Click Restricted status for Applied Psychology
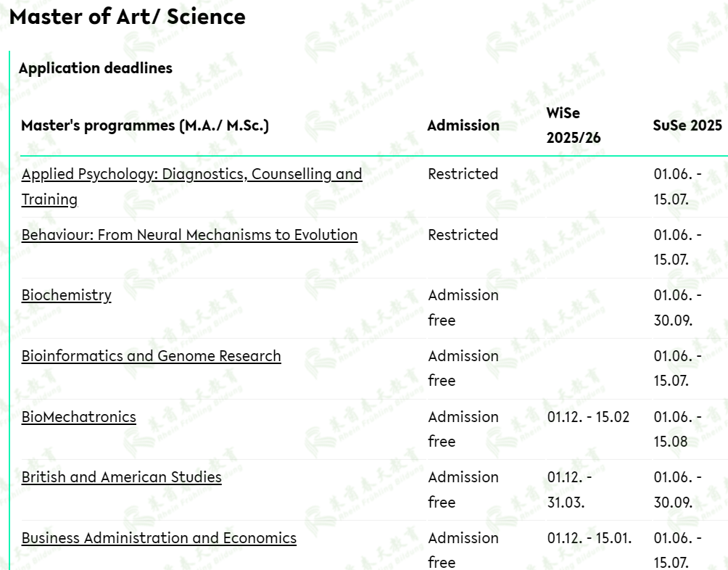The height and width of the screenshot is (570, 728). (x=463, y=174)
